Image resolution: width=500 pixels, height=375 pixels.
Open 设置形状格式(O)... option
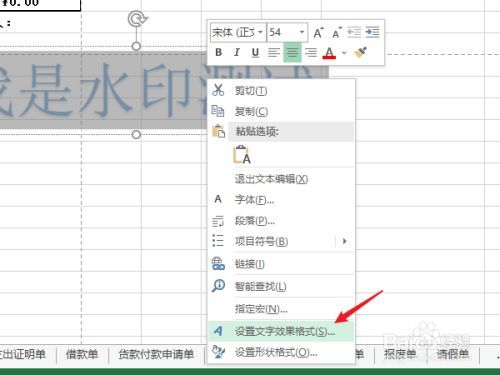(281, 352)
